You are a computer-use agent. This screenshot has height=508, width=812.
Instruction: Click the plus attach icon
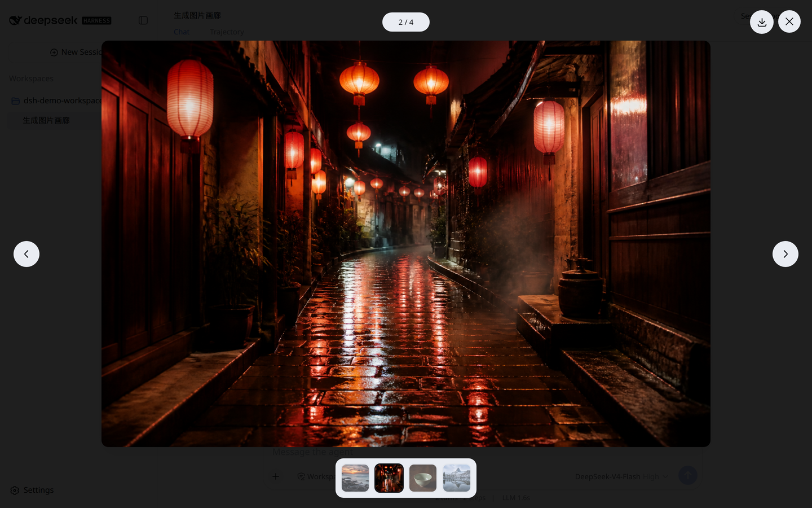[276, 476]
